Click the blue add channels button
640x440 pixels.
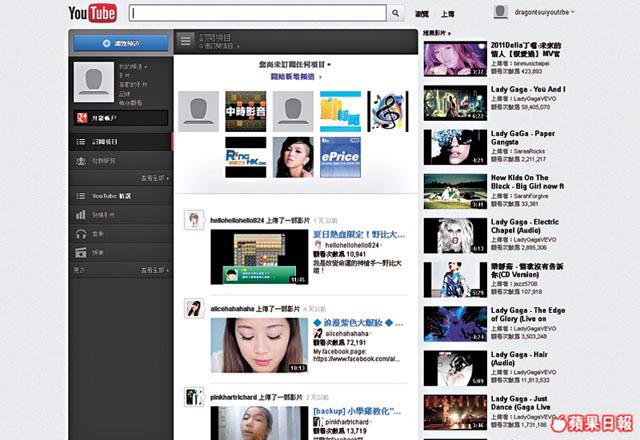coord(120,43)
